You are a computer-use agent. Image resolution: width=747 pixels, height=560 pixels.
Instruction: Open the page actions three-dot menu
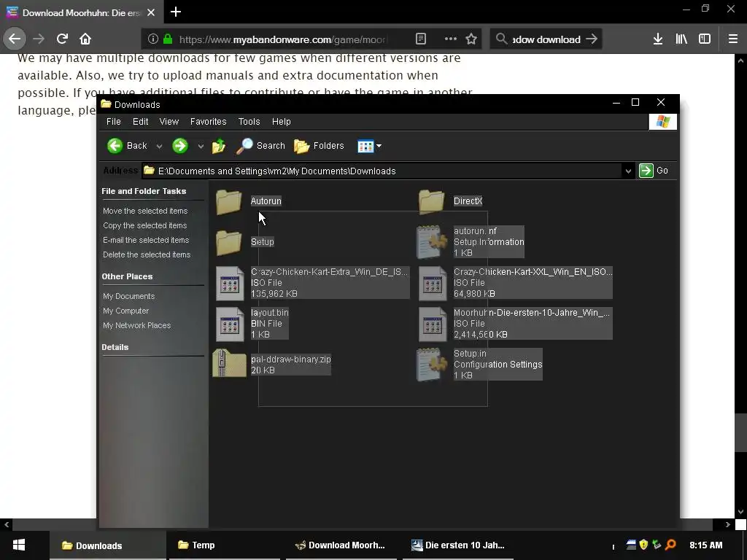coord(451,39)
